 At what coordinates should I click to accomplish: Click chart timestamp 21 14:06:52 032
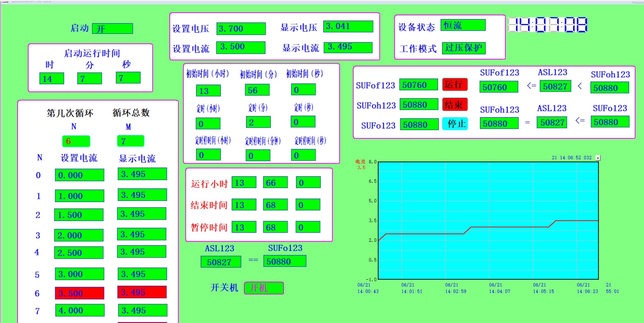point(572,158)
